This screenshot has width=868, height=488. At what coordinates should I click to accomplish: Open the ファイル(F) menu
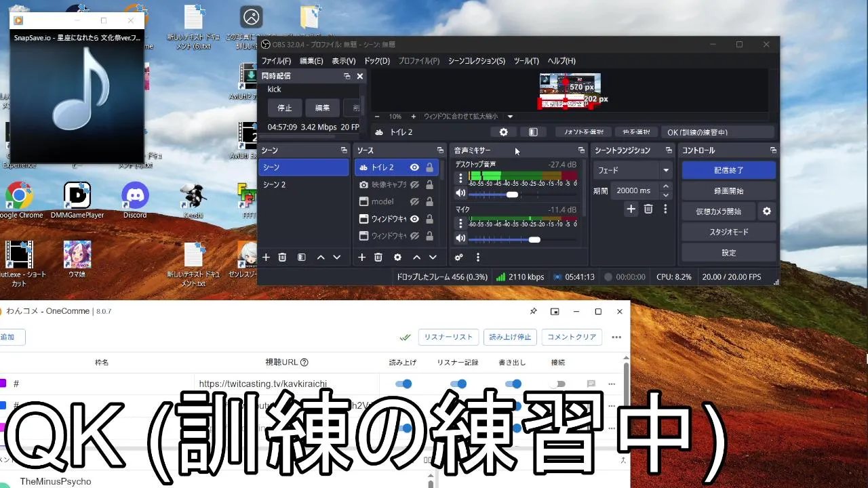coord(277,61)
